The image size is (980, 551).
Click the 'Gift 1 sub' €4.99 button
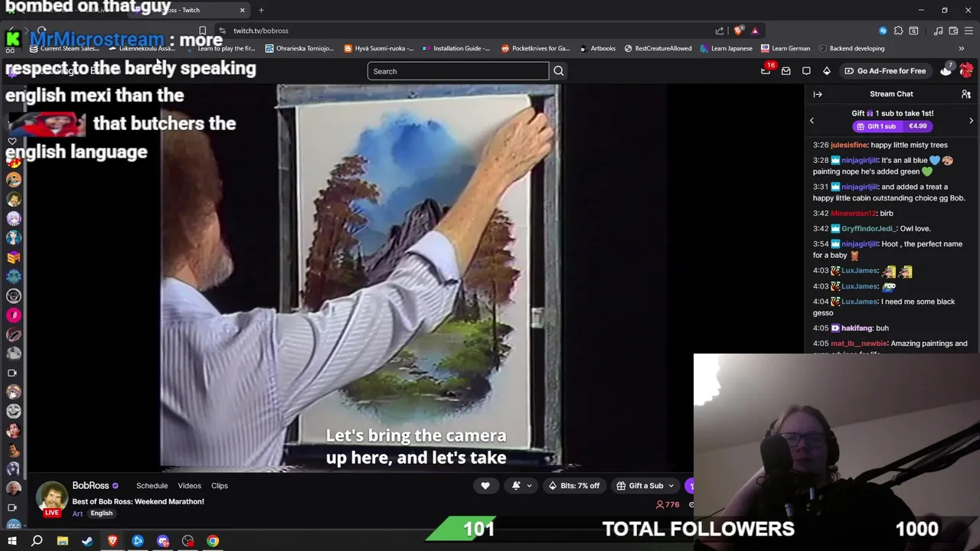pos(892,126)
